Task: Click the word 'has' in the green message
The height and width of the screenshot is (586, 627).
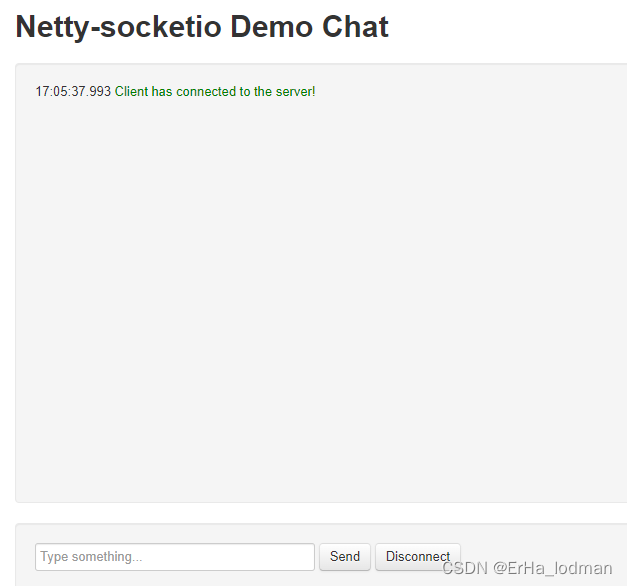Action: [162, 92]
